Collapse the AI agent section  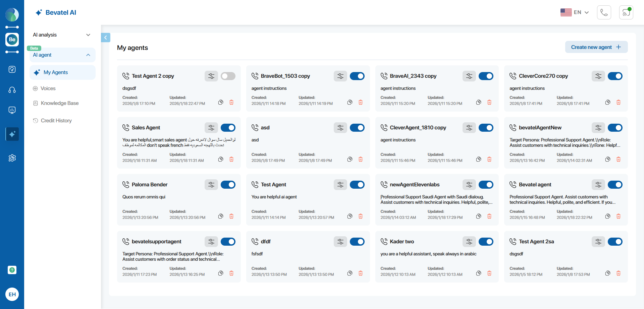[88, 55]
